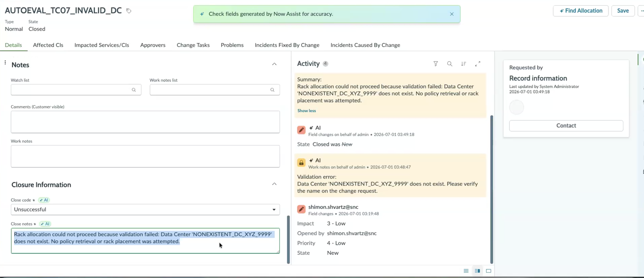Search users for Work notes list

272,90
